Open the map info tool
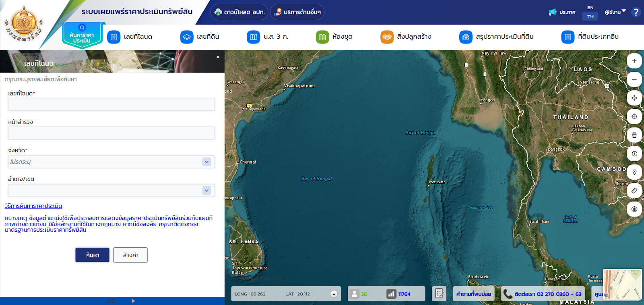The width and height of the screenshot is (644, 305). 634,154
